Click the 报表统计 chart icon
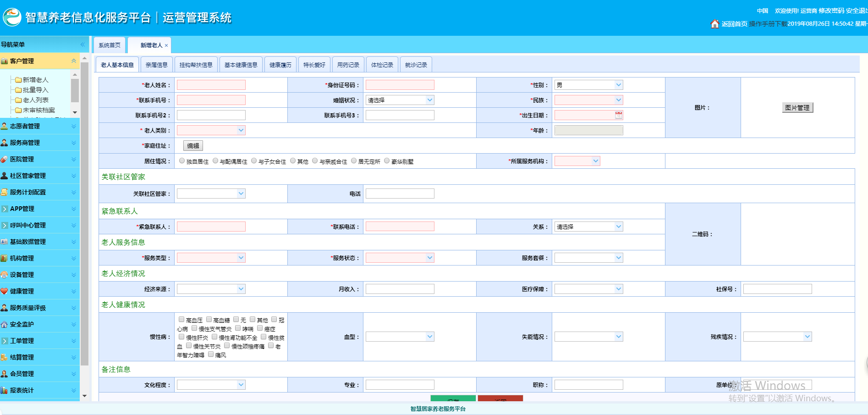This screenshot has height=415, width=868. point(5,390)
